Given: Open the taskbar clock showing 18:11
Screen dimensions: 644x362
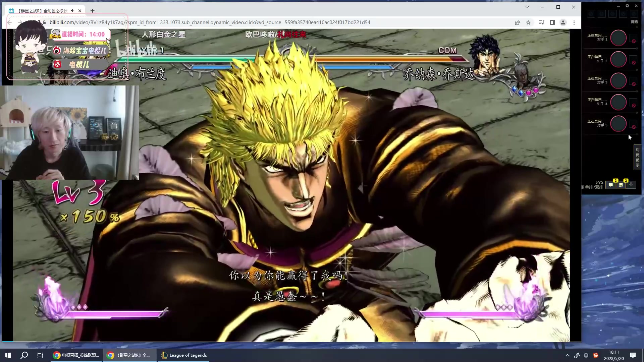Looking at the screenshot, I should (x=614, y=355).
